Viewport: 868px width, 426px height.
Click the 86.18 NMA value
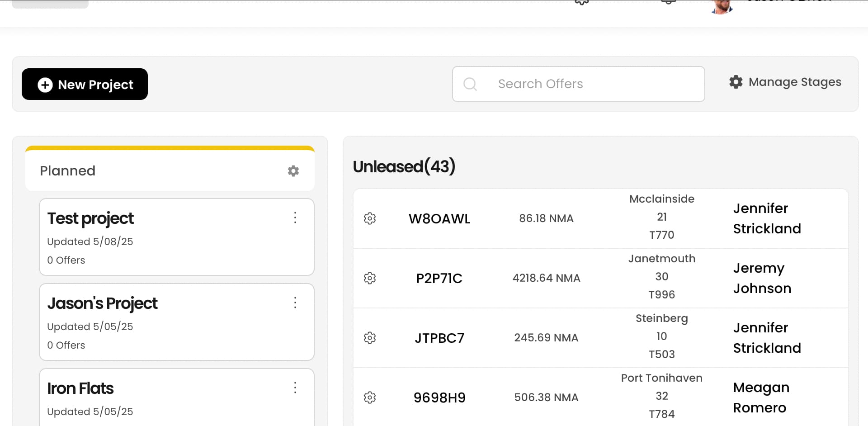click(x=546, y=218)
